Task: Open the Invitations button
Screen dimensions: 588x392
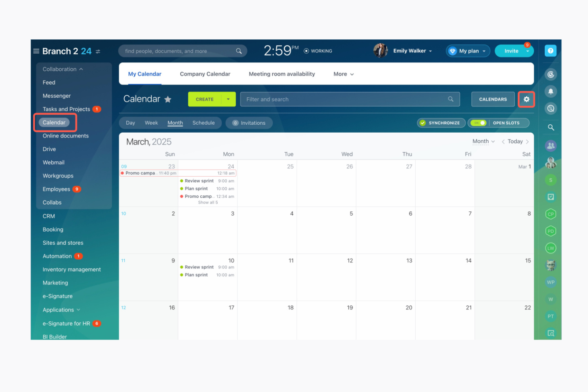Action: tap(249, 123)
